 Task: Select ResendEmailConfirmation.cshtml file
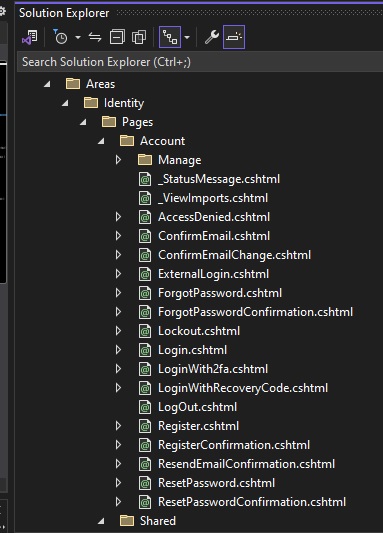[246, 464]
